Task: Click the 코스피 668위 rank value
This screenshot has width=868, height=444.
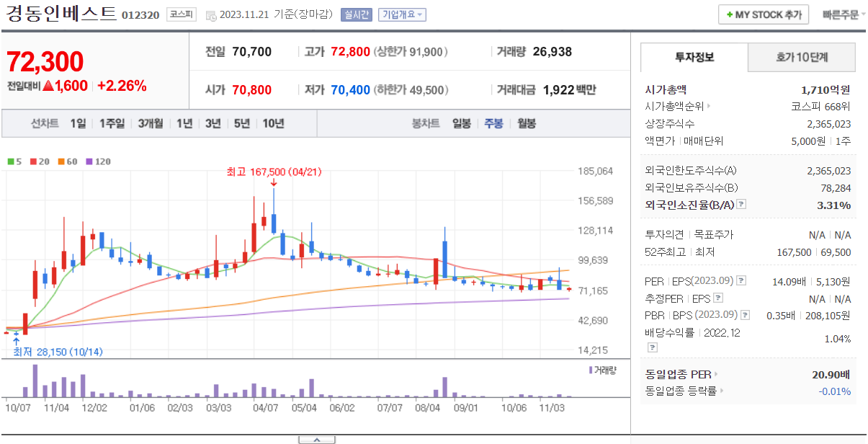Action: coord(820,107)
